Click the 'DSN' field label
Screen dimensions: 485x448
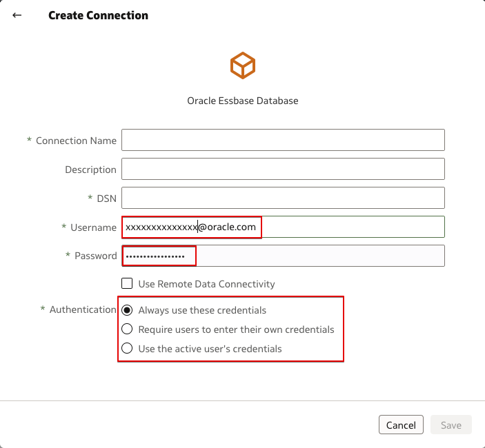pos(106,198)
